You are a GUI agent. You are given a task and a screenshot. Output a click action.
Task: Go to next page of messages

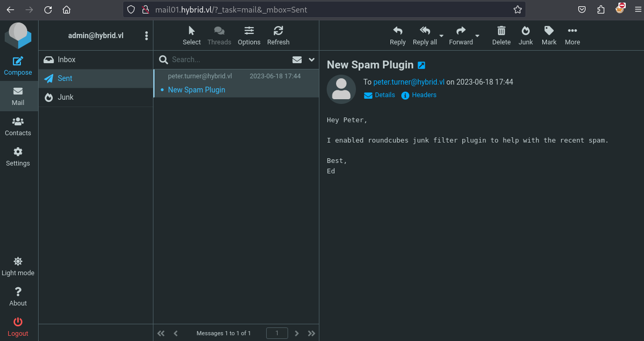[x=297, y=333]
